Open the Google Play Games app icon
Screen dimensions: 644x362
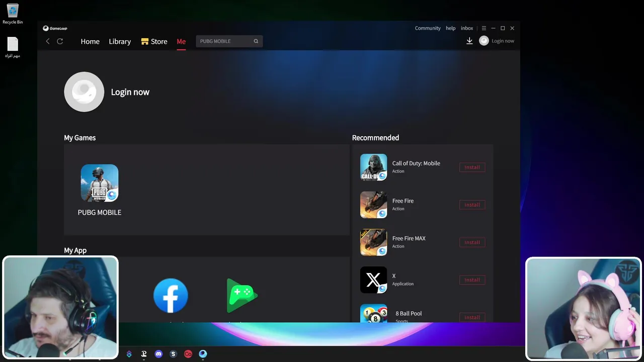point(243,296)
